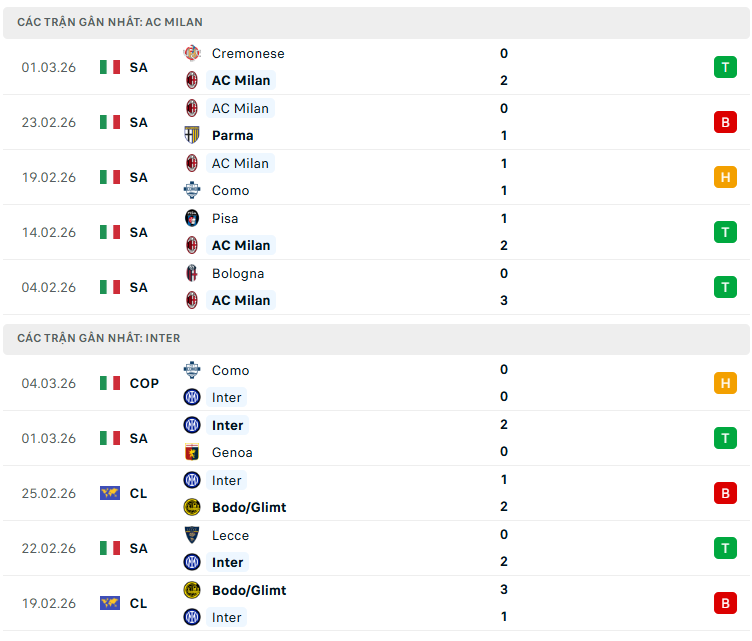Click Champions League icon for 25.02.26 match

pos(110,493)
